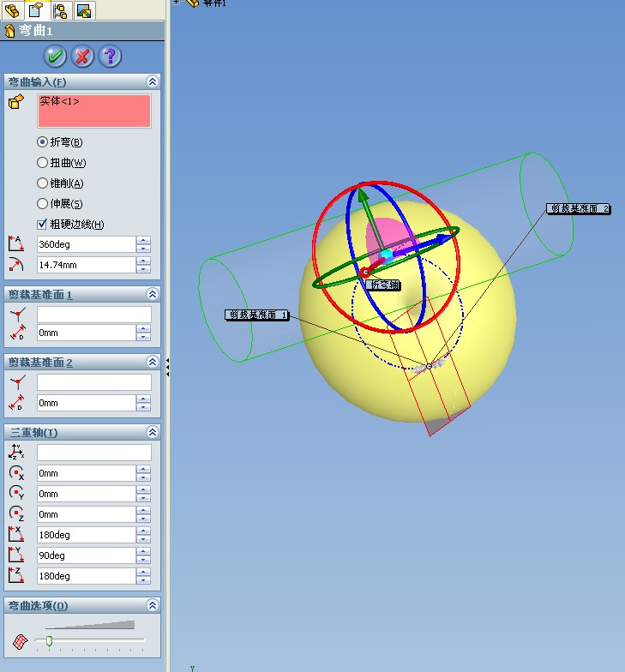The image size is (625, 672).
Task: Open the DisplayManager appearance tab
Action: click(x=84, y=10)
